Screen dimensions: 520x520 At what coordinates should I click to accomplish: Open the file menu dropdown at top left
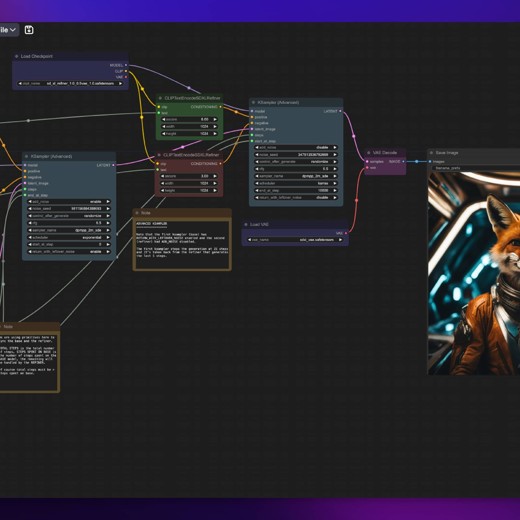(8, 30)
